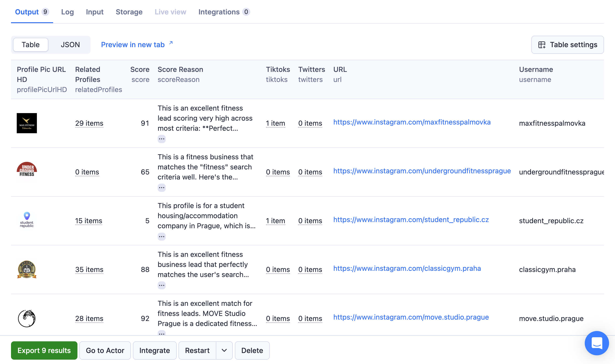Viewport: 615px width, 364px height.
Task: Expand score reason for student_republic.cz row
Action: tap(161, 236)
